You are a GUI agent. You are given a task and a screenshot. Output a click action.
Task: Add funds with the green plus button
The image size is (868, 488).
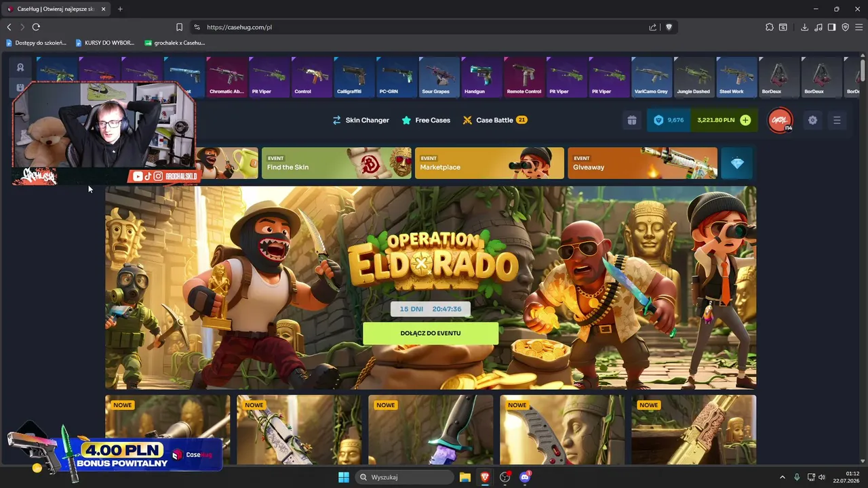pos(745,120)
